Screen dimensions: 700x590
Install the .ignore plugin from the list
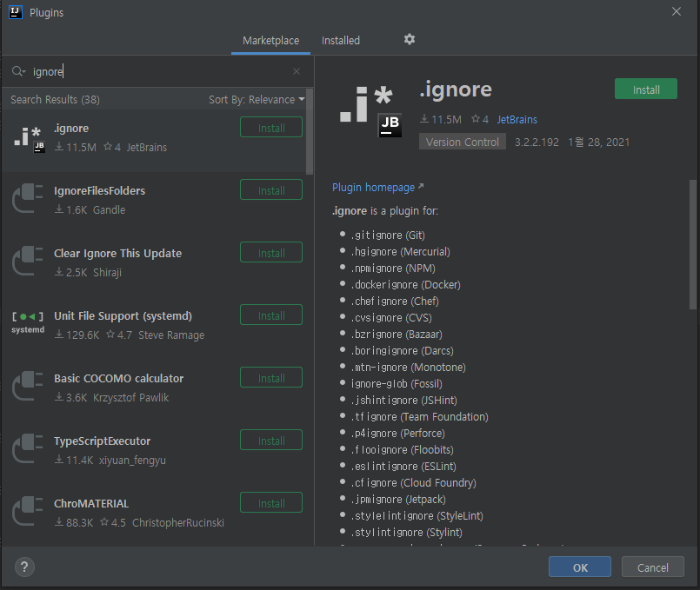click(x=271, y=128)
